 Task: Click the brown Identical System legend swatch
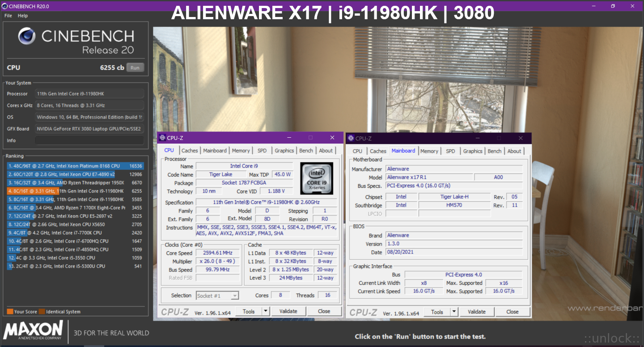point(42,312)
